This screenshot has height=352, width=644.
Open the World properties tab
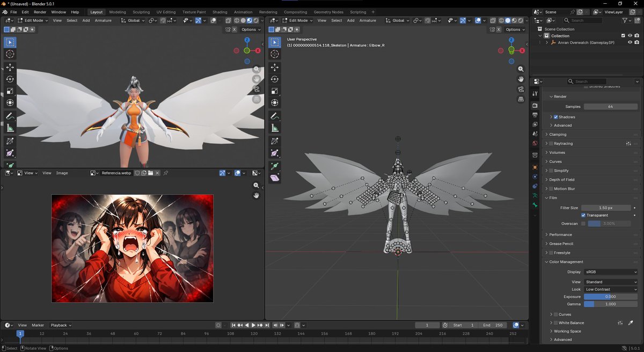535,143
